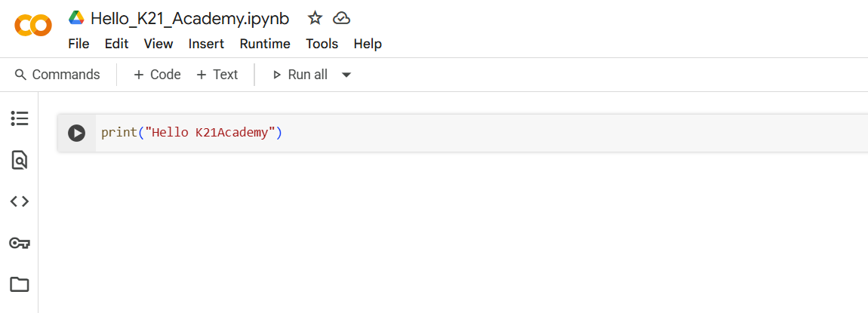
Task: Click the Google Drive icon beside title
Action: [76, 18]
